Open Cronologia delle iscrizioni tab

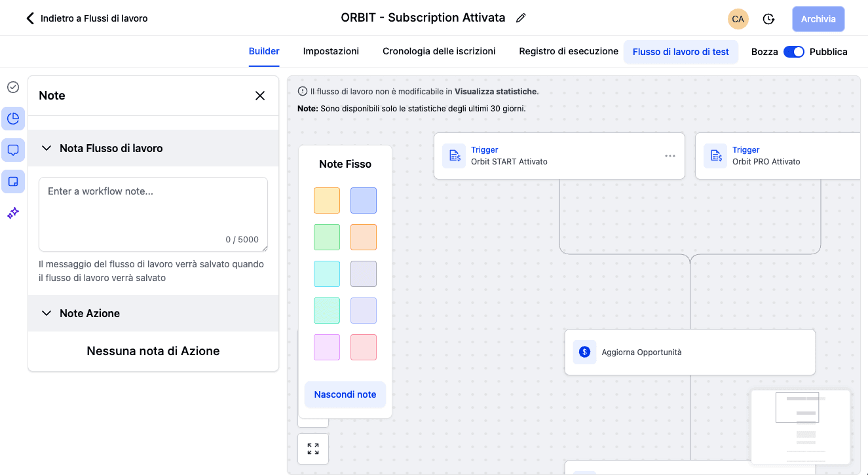[x=439, y=51]
